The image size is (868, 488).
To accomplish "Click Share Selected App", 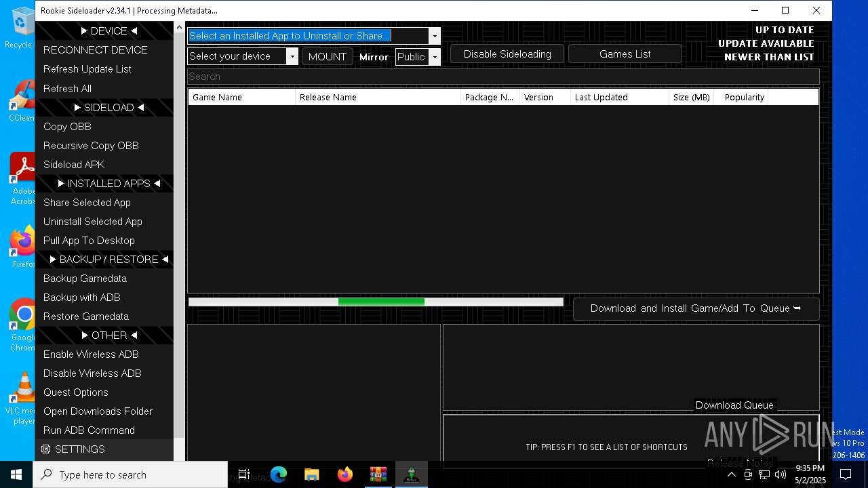I will [104, 203].
